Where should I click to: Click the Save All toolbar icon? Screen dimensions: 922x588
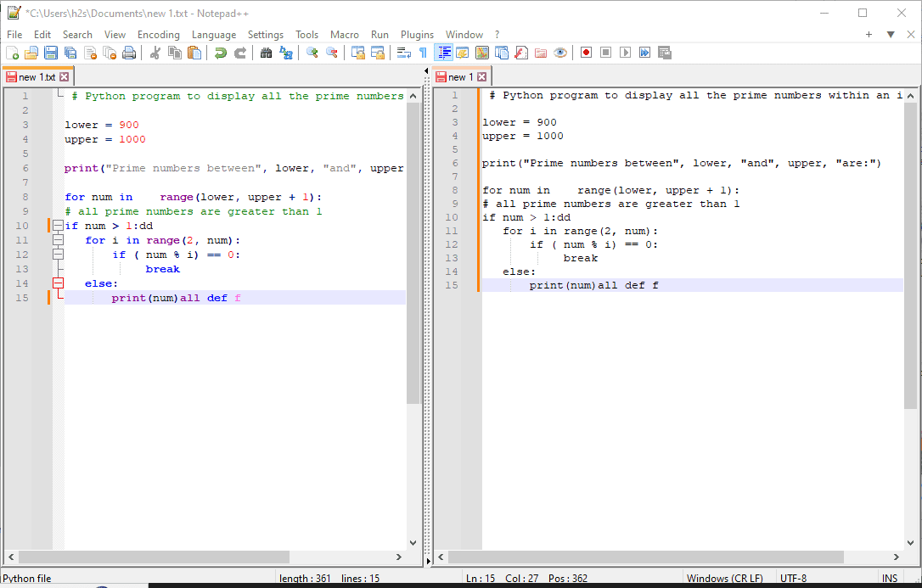click(x=70, y=53)
